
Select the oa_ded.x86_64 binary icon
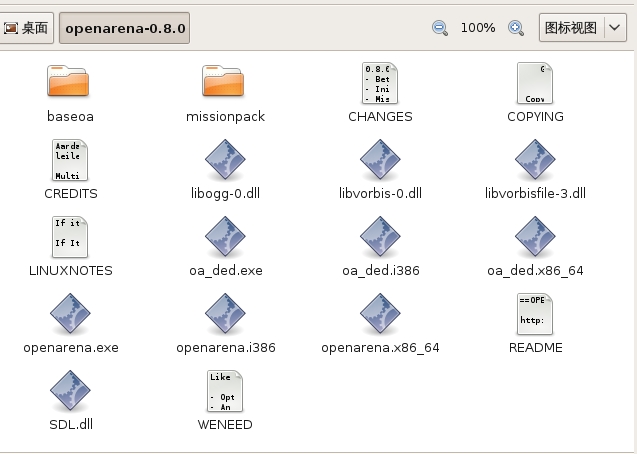(535, 236)
